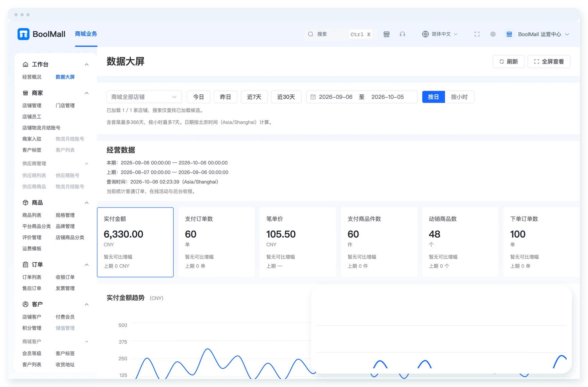Image resolution: width=588 pixels, height=387 pixels.
Task: Click the 工作台 home icon
Action: [25, 64]
